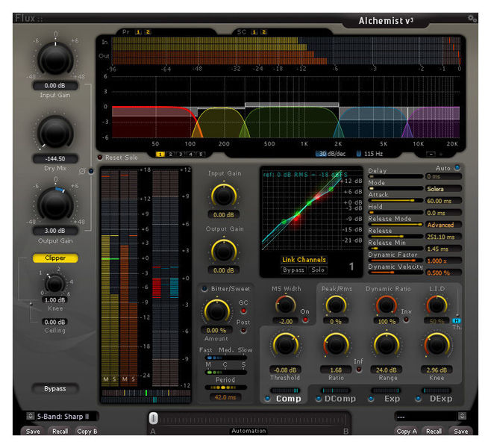This screenshot has height=448, width=491.
Task: Click the Dry Mix knob
Action: [x=55, y=132]
